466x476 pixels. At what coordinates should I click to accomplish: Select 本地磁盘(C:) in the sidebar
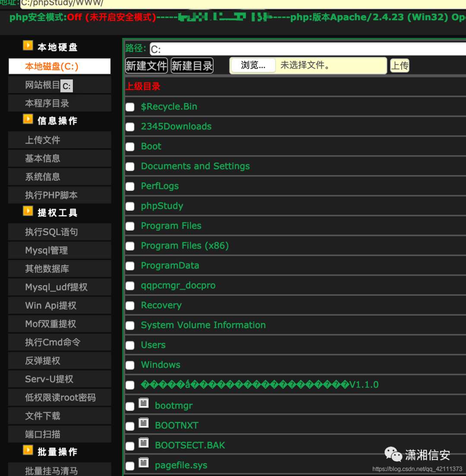pos(60,66)
